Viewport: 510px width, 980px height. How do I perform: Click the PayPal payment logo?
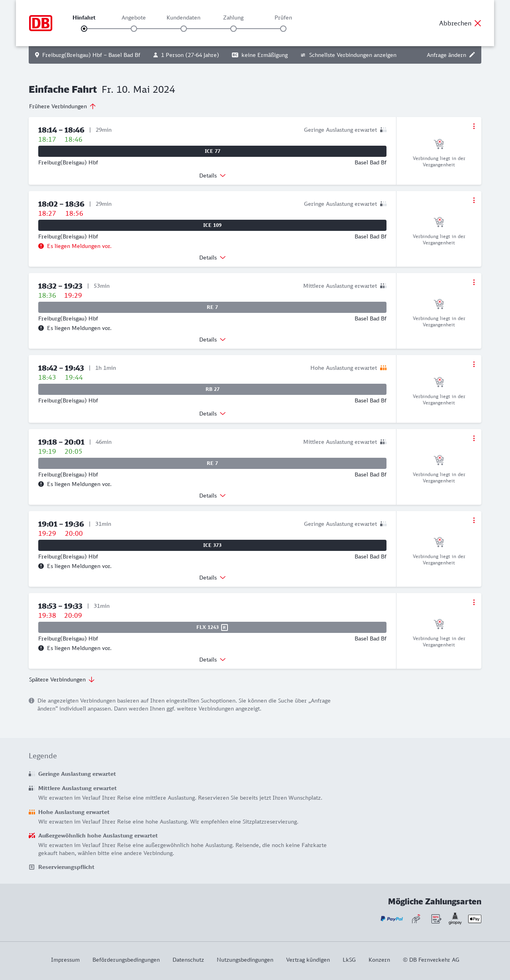tap(392, 919)
